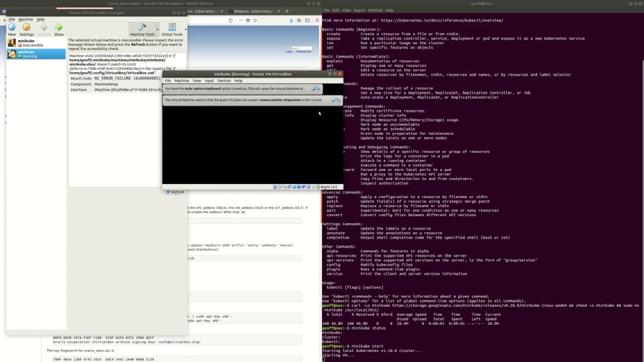Click the Refresh button below error details
The image size is (644, 362).
point(176,192)
